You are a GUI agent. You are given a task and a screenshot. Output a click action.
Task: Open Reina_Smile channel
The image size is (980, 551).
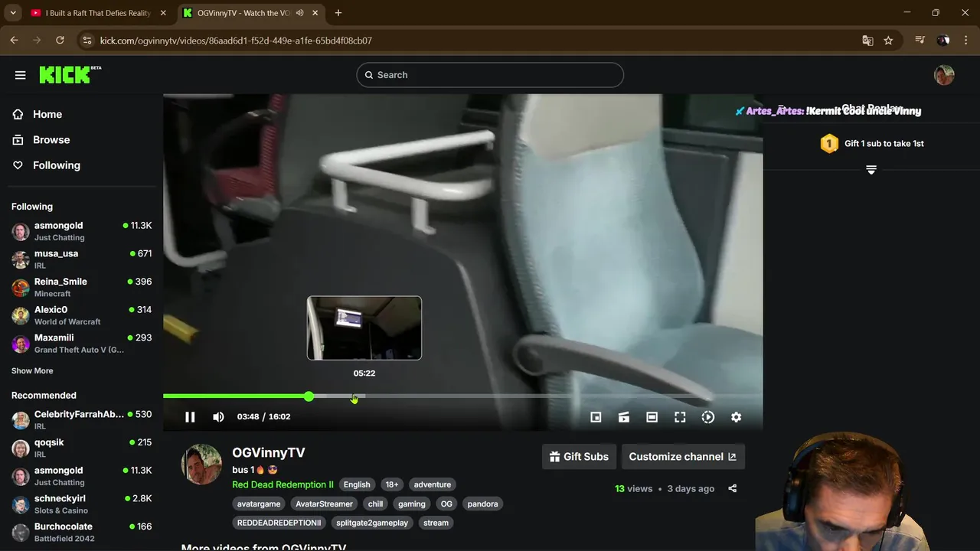[81, 287]
